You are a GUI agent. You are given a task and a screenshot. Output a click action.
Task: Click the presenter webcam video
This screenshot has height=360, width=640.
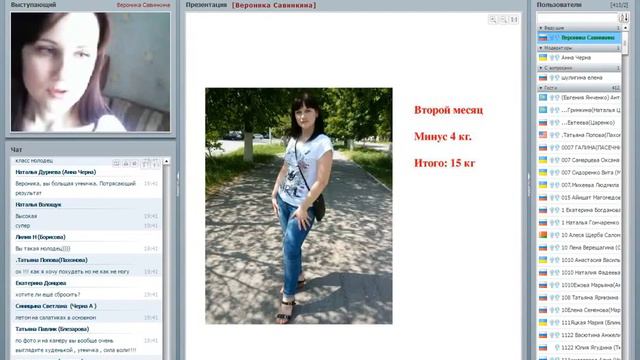90,72
